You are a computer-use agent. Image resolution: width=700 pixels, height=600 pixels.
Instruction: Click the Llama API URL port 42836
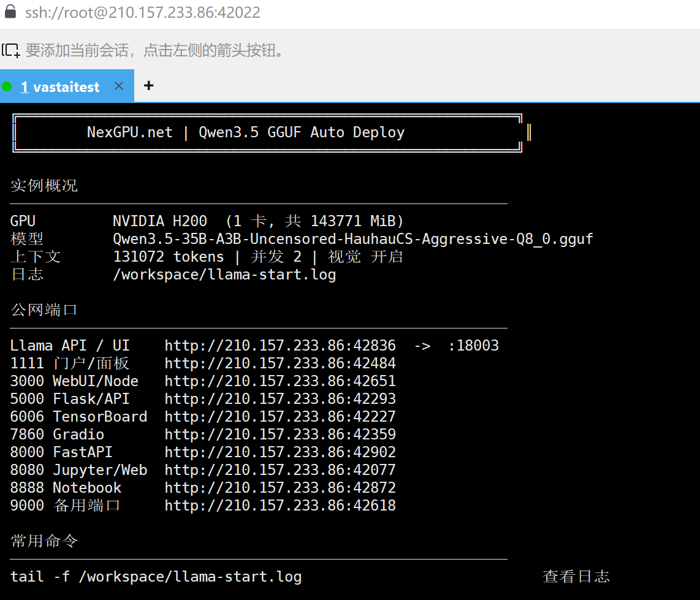pos(280,346)
